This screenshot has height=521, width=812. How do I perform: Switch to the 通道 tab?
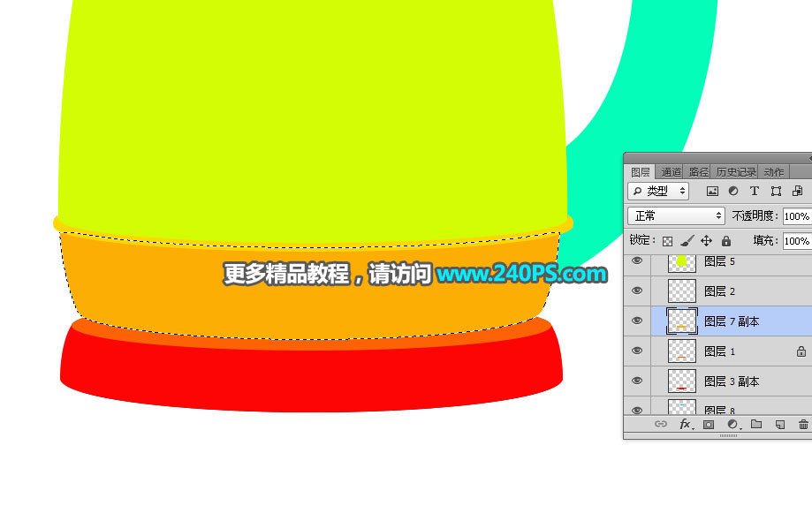pyautogui.click(x=672, y=172)
